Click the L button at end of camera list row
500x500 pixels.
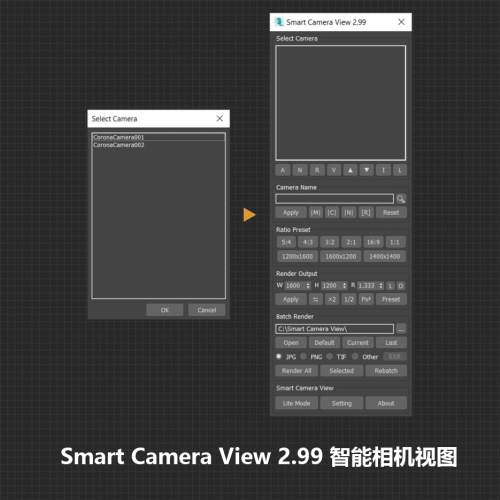(400, 170)
